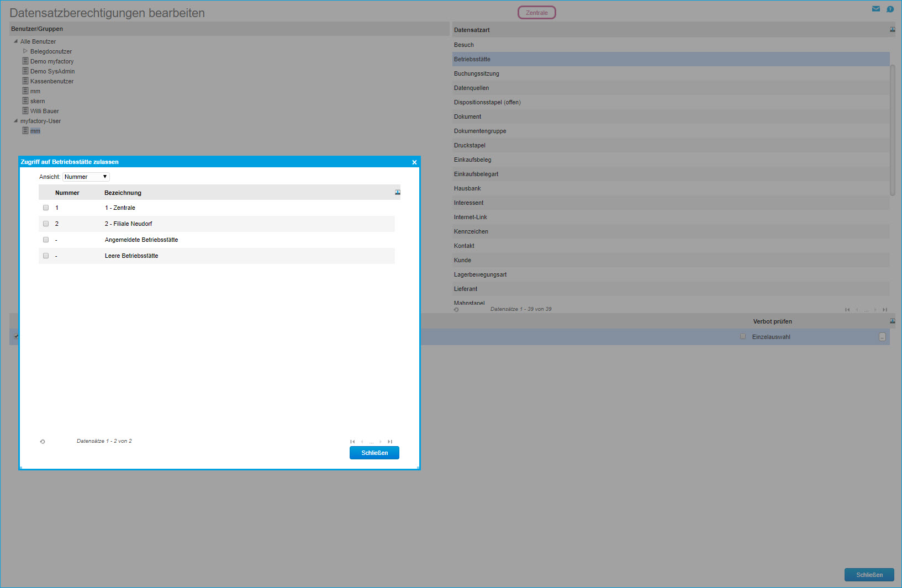902x588 pixels.
Task: Click export icon in dialog table header
Action: [x=397, y=192]
